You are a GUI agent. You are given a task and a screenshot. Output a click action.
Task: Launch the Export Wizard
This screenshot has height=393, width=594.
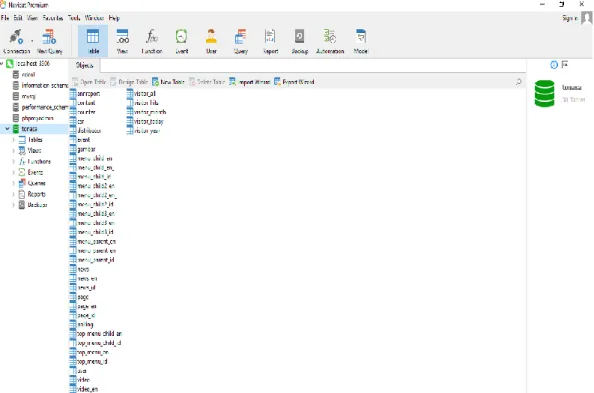(294, 81)
